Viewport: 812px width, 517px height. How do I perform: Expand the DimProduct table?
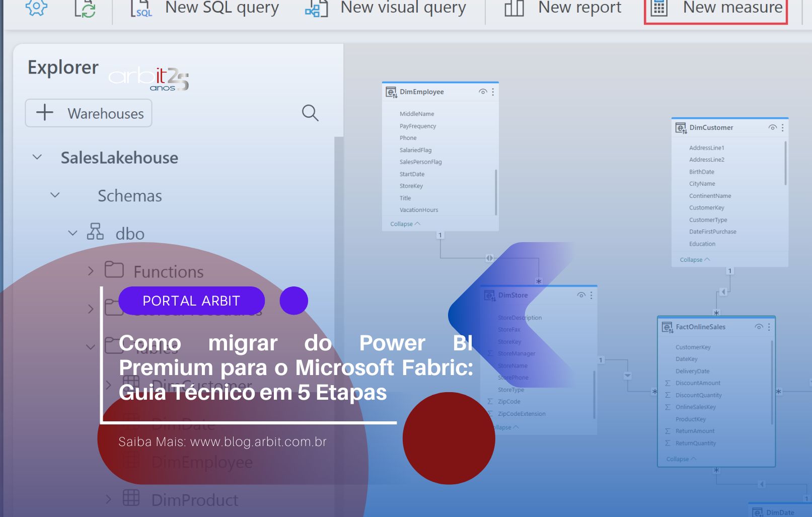pyautogui.click(x=108, y=499)
